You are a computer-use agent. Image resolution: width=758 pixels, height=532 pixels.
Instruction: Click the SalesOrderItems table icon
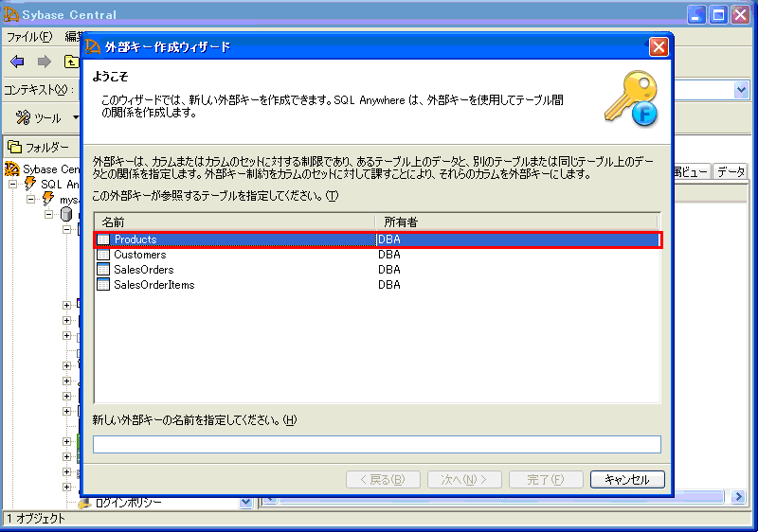coord(103,285)
